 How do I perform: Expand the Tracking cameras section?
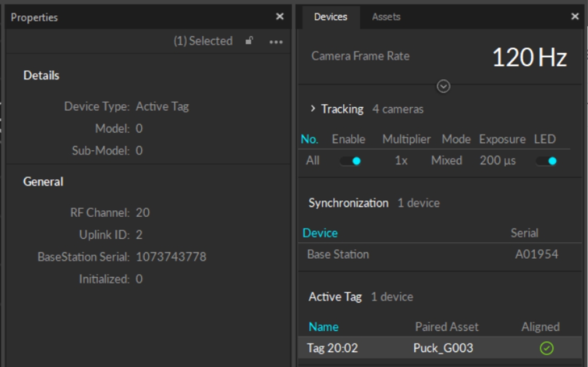tap(313, 109)
